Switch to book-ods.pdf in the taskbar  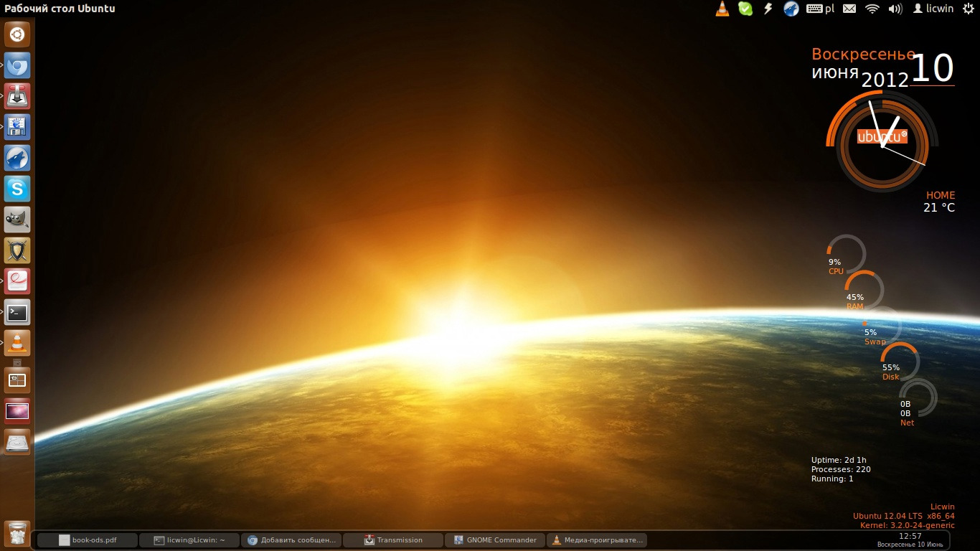88,540
